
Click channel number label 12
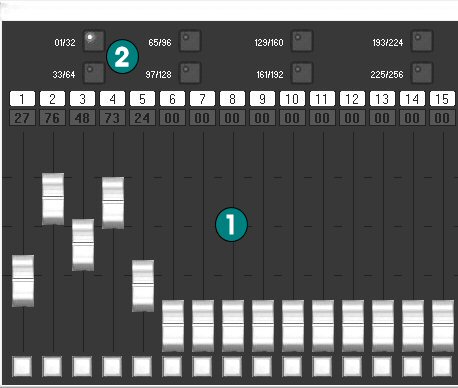point(352,99)
